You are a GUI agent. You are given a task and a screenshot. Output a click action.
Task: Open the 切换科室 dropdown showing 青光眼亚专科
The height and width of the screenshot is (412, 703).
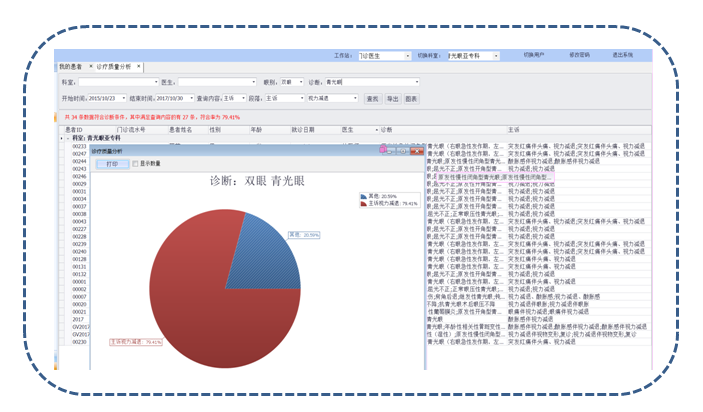point(496,56)
